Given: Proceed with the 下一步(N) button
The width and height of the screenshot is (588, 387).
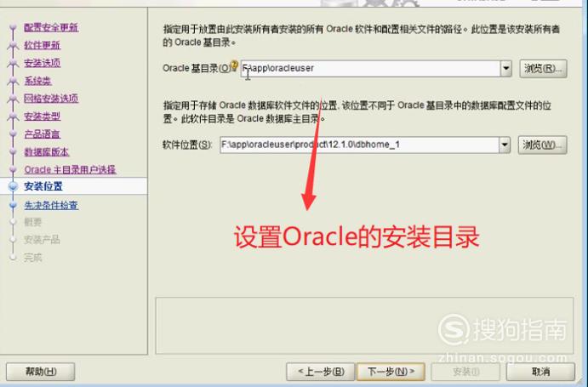Looking at the screenshot, I should tap(391, 372).
